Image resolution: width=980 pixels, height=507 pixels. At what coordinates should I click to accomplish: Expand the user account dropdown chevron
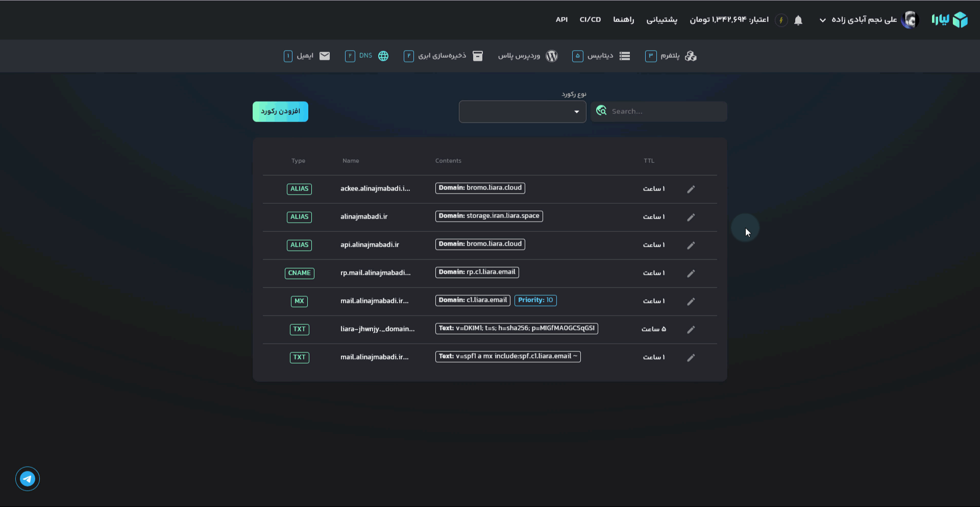point(823,20)
